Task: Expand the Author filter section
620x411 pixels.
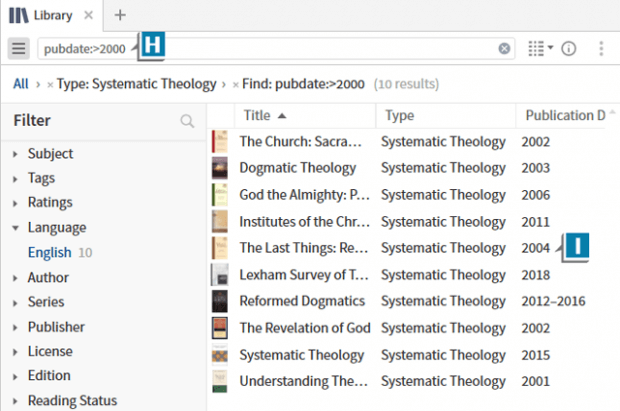Action: tap(15, 278)
